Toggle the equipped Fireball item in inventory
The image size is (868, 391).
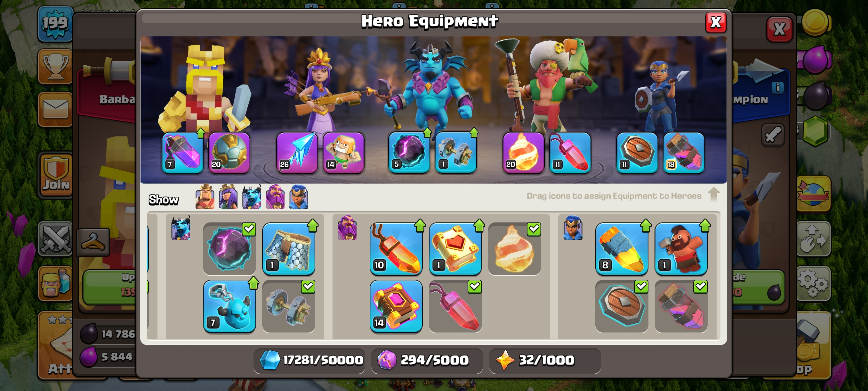coord(515,249)
